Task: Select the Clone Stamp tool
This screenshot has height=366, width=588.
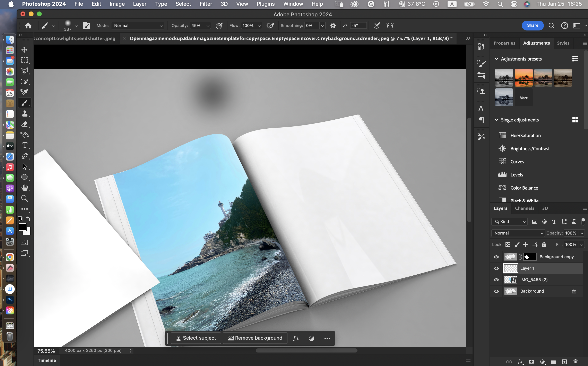Action: click(25, 113)
